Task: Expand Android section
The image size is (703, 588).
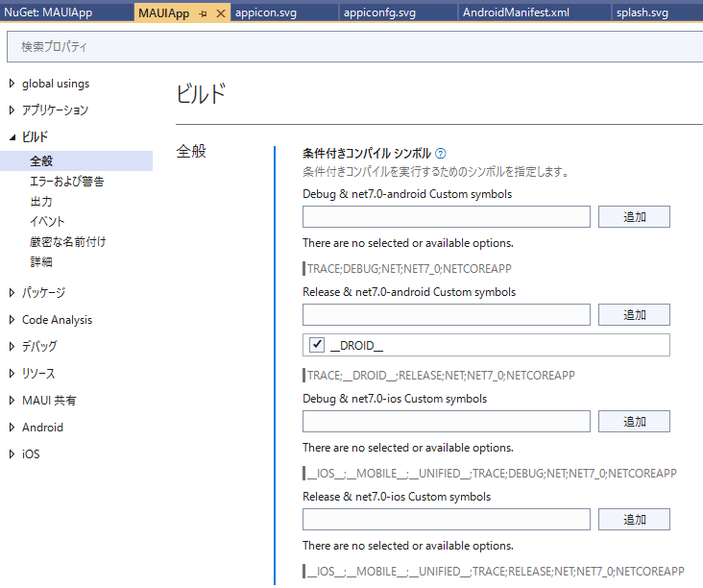Action: (x=12, y=428)
